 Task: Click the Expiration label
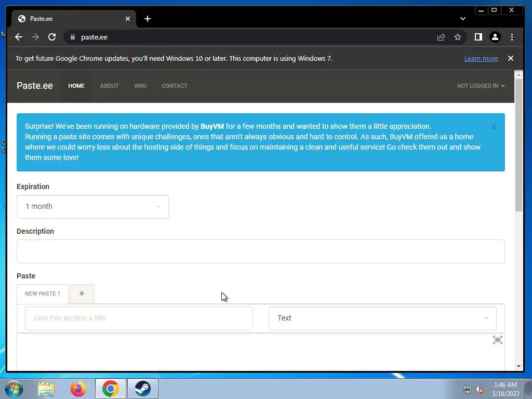coord(33,187)
